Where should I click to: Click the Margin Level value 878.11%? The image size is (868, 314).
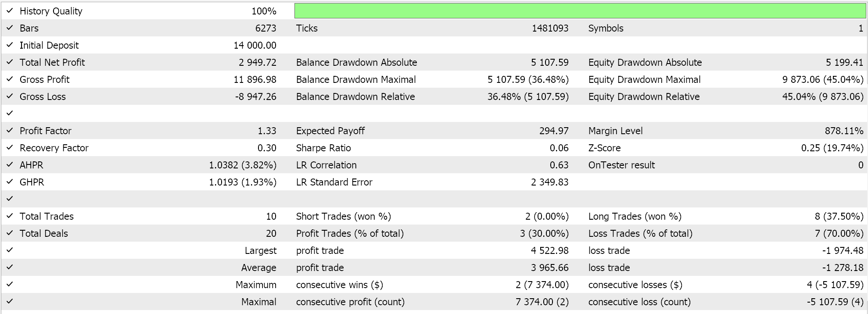coord(844,131)
